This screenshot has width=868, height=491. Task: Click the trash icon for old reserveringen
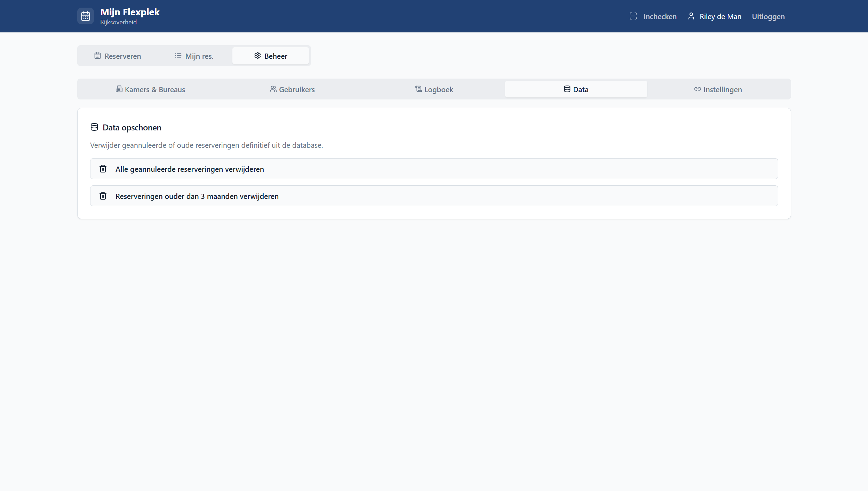tap(103, 196)
